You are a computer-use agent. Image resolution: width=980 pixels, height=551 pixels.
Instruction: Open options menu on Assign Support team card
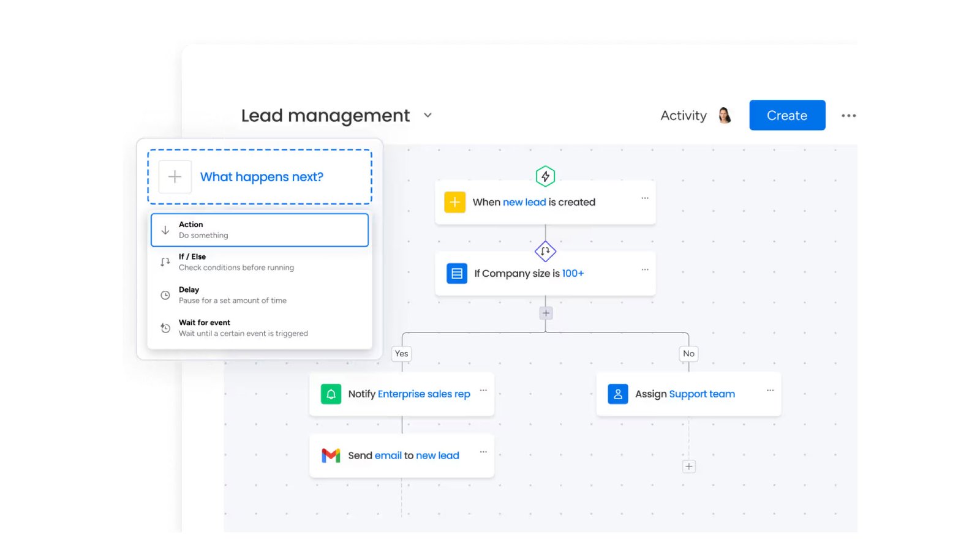[770, 390]
